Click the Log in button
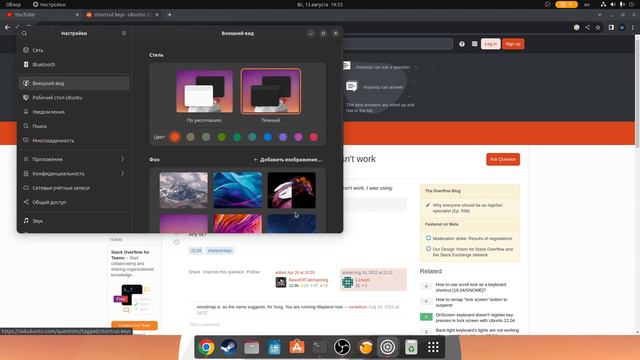The height and width of the screenshot is (360, 640). point(491,44)
